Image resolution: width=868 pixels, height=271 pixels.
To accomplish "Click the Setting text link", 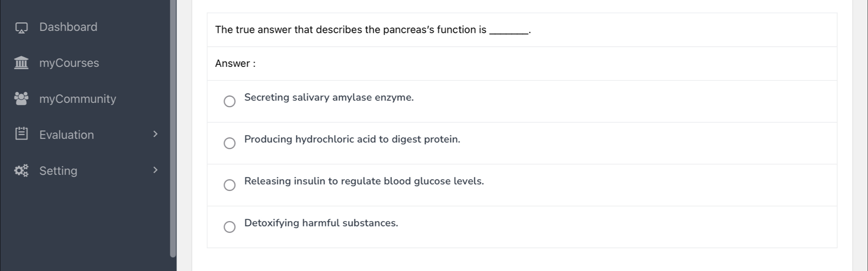I will pos(58,171).
